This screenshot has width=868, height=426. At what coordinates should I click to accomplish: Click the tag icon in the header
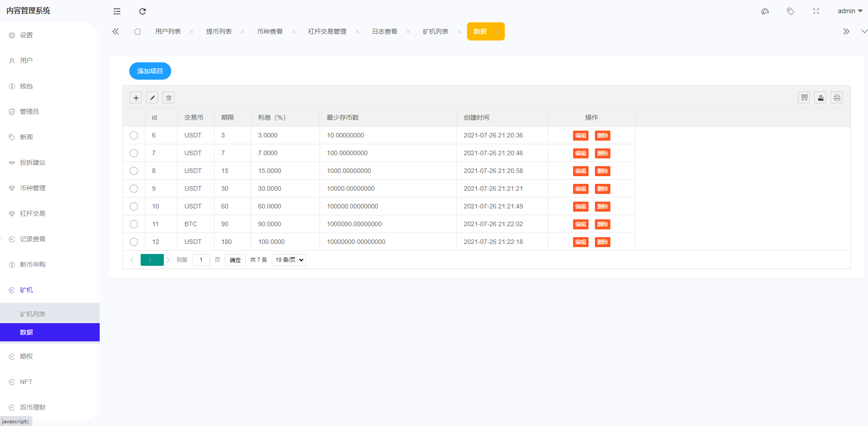click(x=791, y=11)
